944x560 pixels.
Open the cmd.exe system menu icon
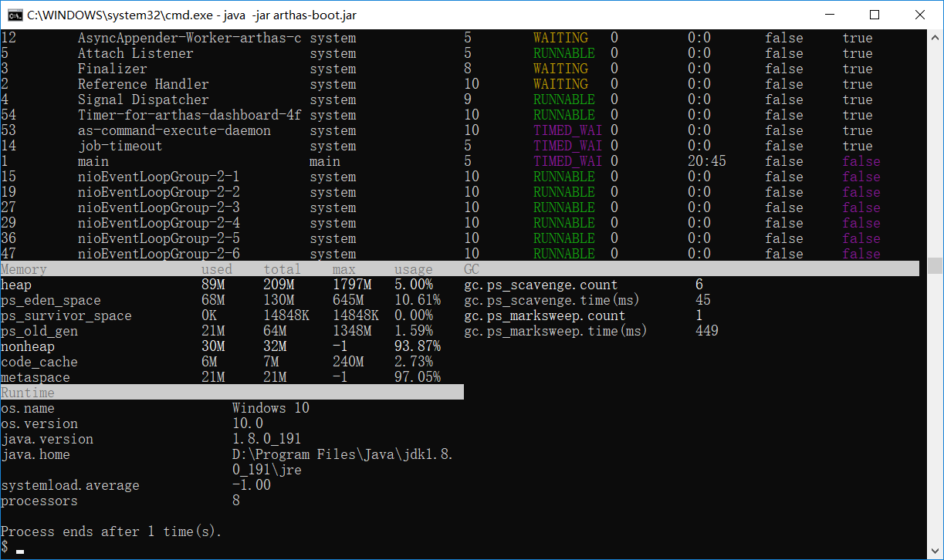[x=13, y=15]
